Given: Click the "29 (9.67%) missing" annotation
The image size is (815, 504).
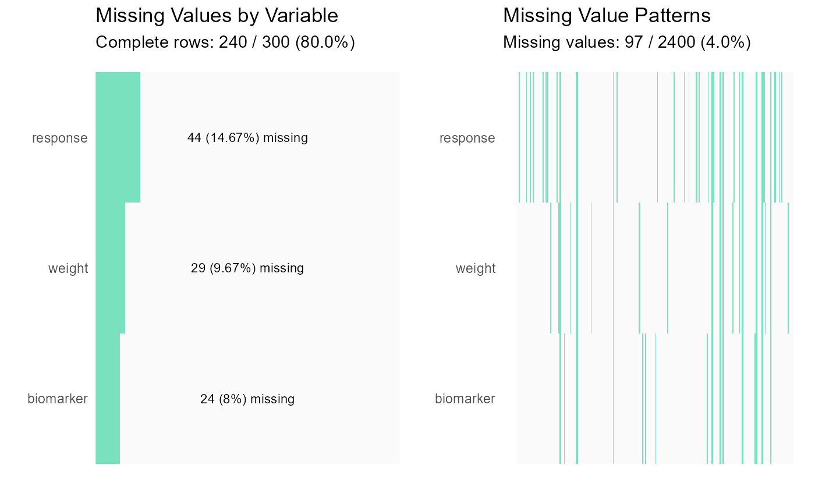Looking at the screenshot, I should [x=247, y=268].
